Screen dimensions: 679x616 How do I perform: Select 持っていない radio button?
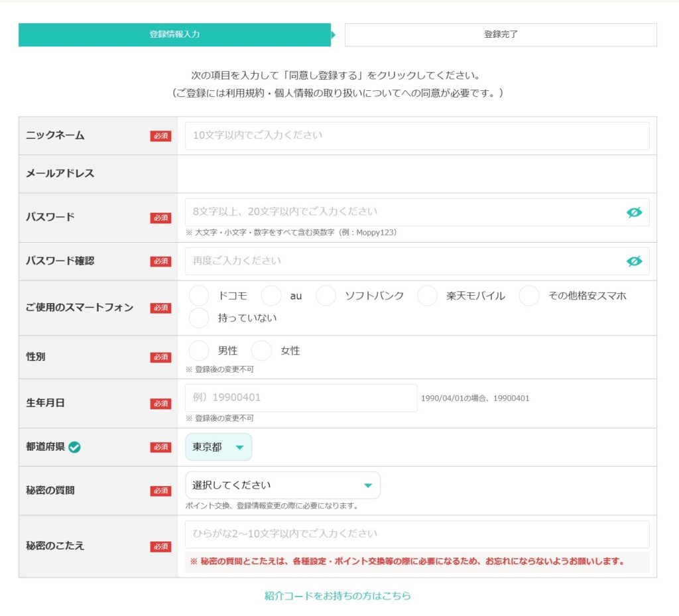click(x=199, y=318)
